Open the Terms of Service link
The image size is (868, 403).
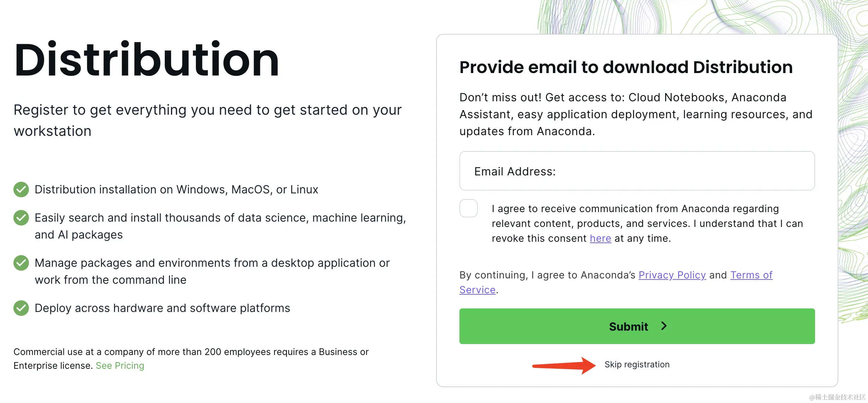pyautogui.click(x=751, y=275)
